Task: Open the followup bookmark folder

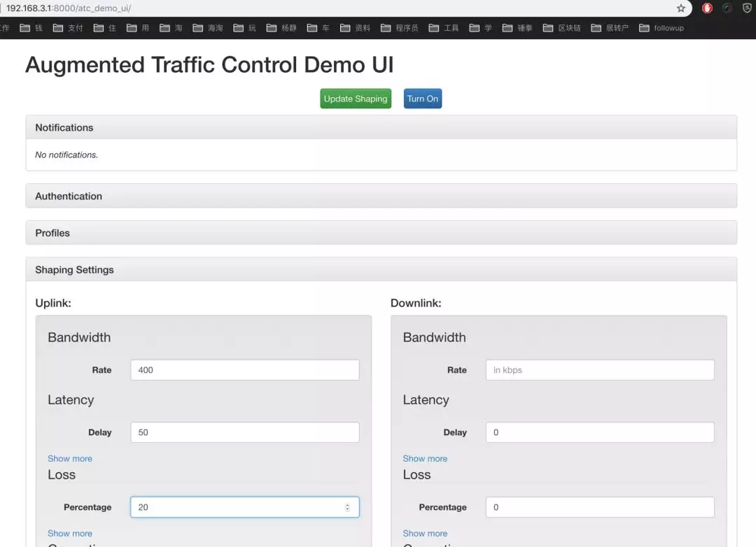Action: [x=661, y=28]
